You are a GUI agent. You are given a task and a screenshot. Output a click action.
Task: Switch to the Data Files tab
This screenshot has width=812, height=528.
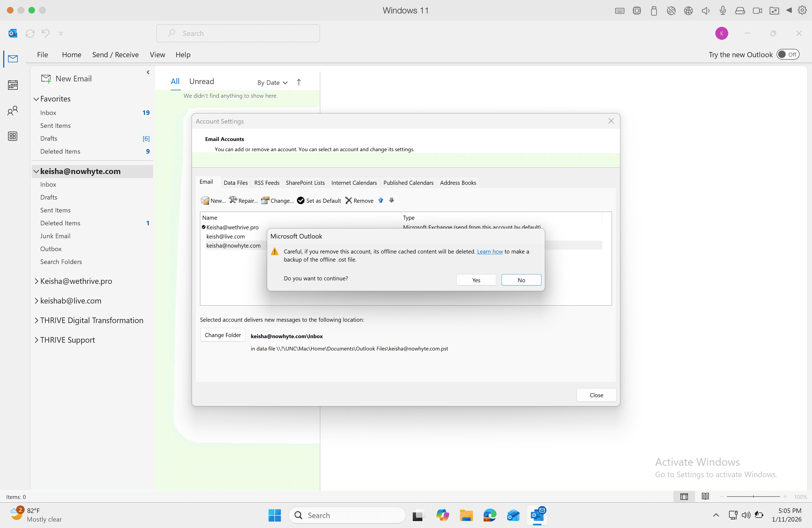(x=235, y=183)
